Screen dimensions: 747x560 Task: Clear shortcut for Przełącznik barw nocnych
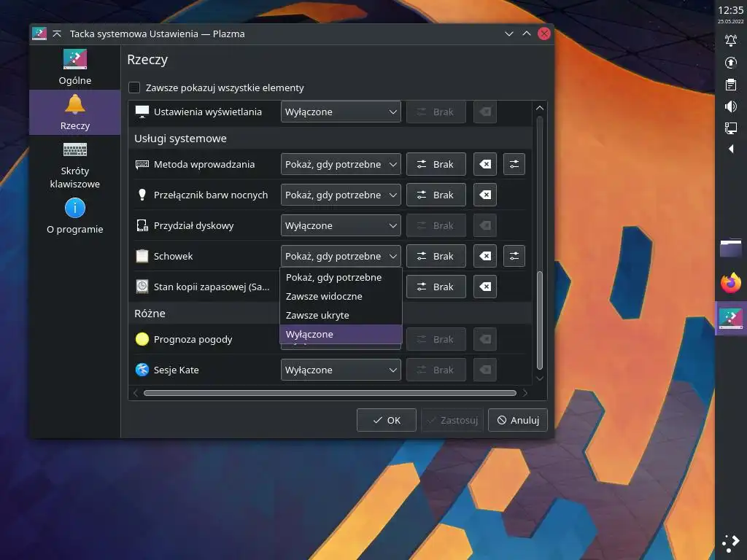(485, 195)
